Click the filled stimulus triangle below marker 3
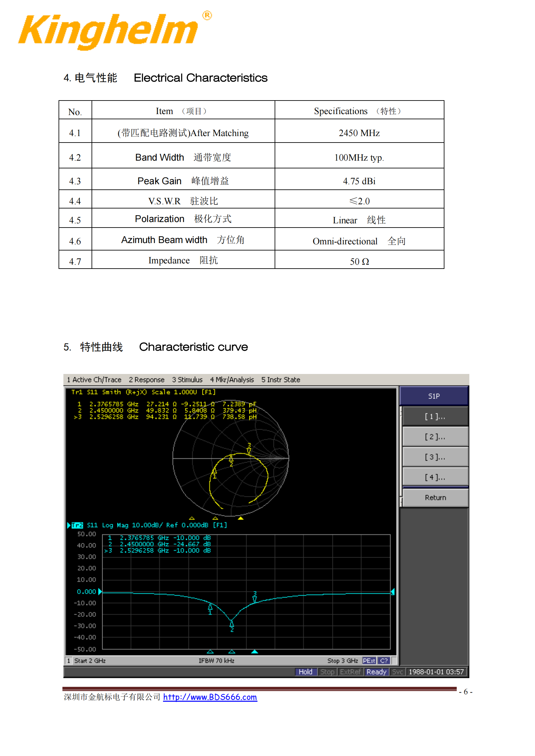Image resolution: width=535 pixels, height=756 pixels. pyautogui.click(x=255, y=652)
